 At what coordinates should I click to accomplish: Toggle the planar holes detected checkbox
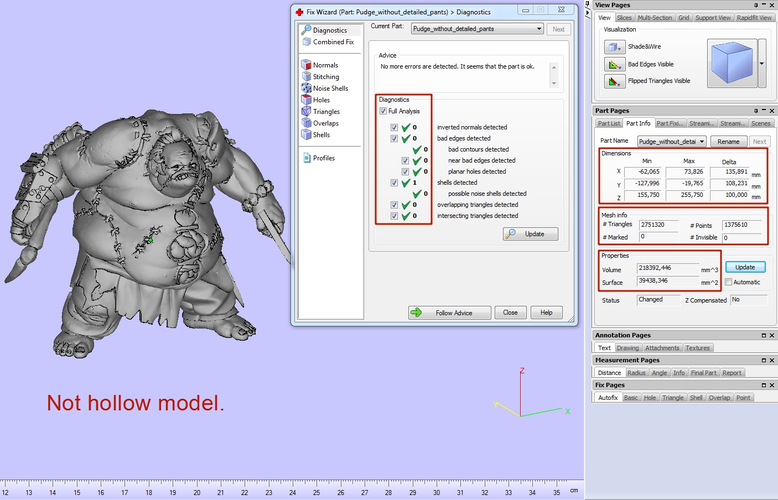[405, 172]
